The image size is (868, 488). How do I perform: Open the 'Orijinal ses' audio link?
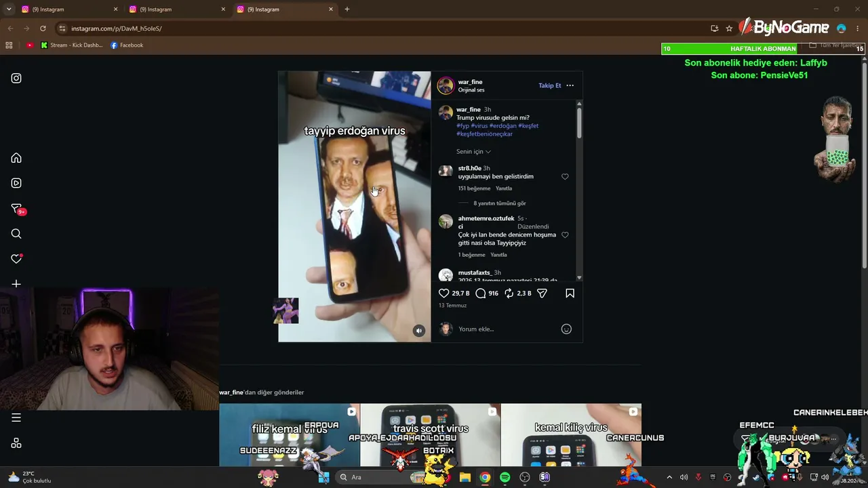471,90
